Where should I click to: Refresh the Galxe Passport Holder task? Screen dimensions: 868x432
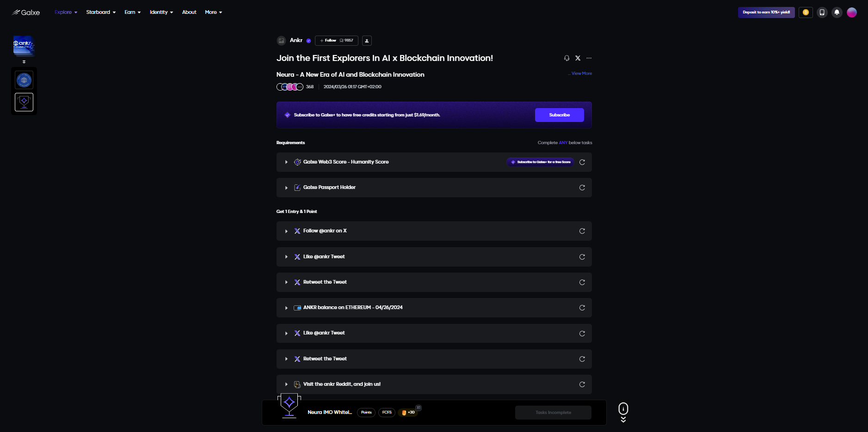click(582, 188)
